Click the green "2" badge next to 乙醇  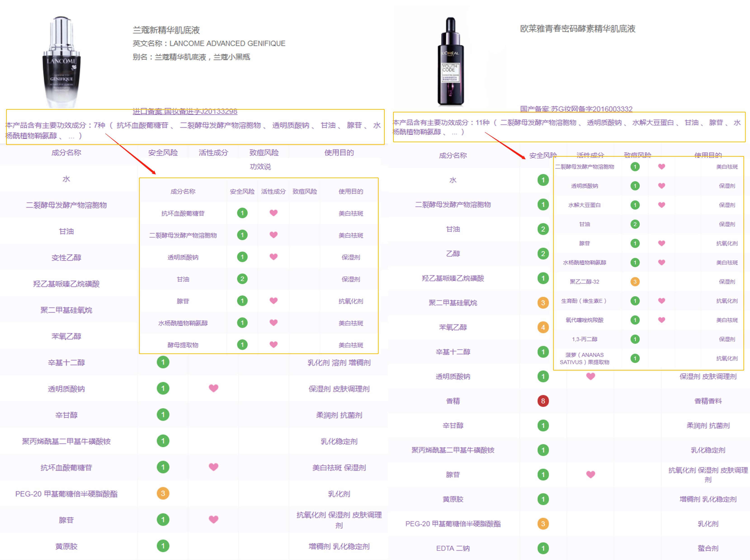(x=543, y=253)
